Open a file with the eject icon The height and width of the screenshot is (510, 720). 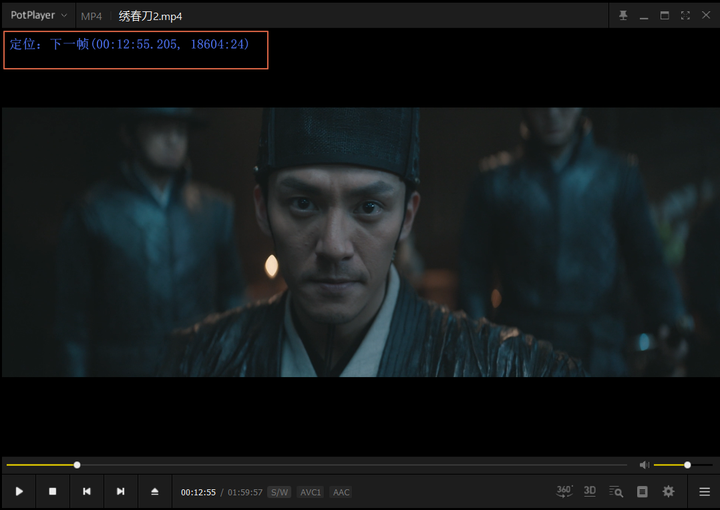click(x=155, y=492)
